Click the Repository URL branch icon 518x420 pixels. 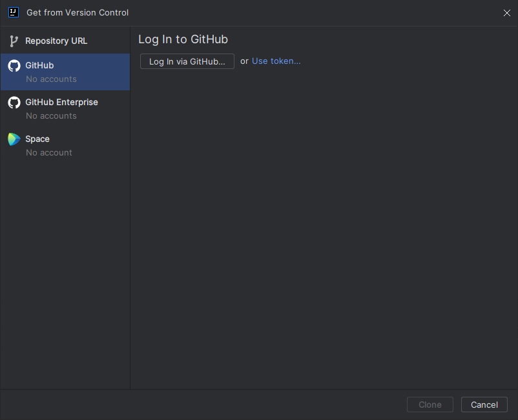coord(14,41)
